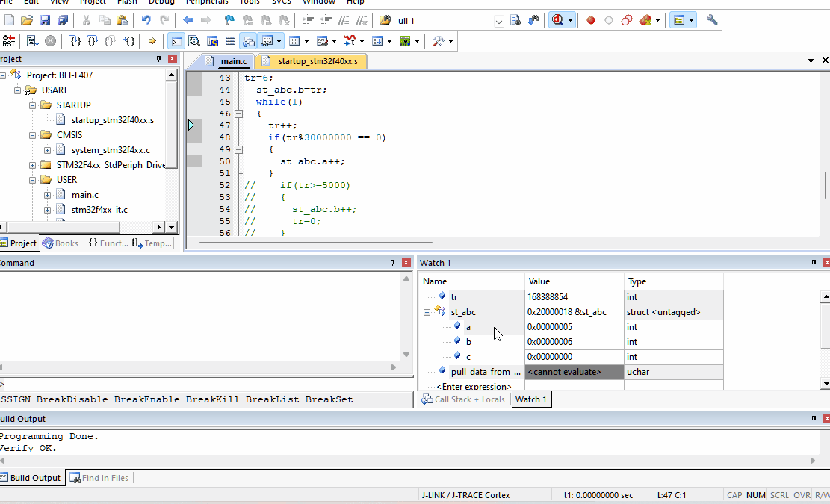Image resolution: width=830 pixels, height=504 pixels.
Task: Collapse the st_abc struct in Watch 1
Action: tap(427, 312)
